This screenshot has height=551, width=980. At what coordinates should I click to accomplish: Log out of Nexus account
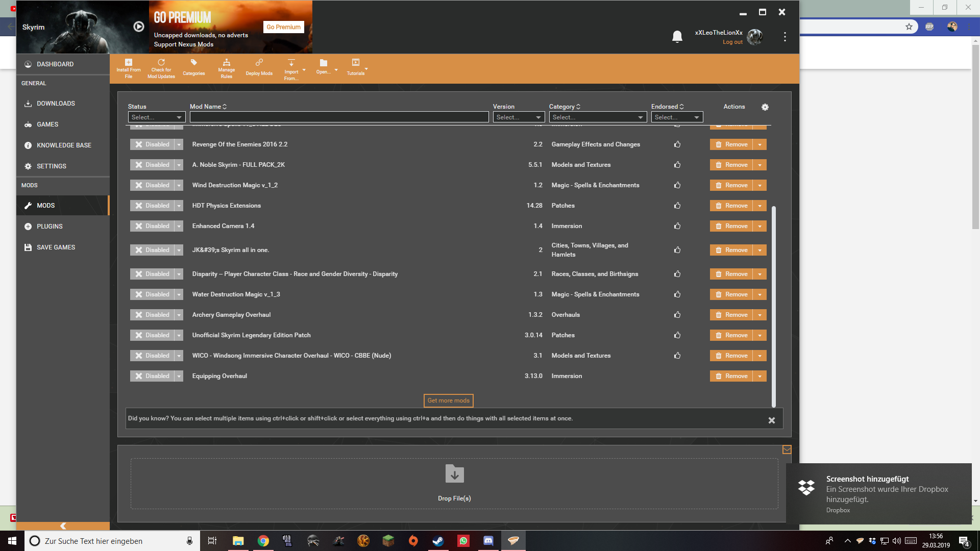coord(732,42)
